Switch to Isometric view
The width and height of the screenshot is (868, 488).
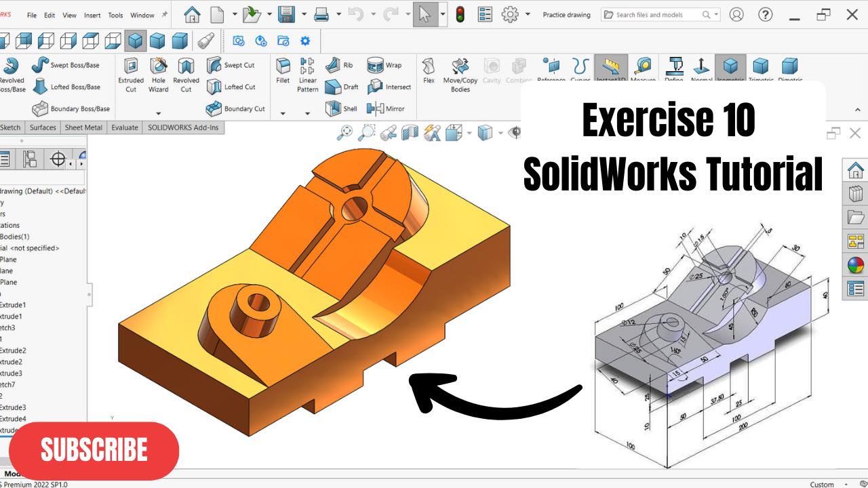click(x=730, y=68)
